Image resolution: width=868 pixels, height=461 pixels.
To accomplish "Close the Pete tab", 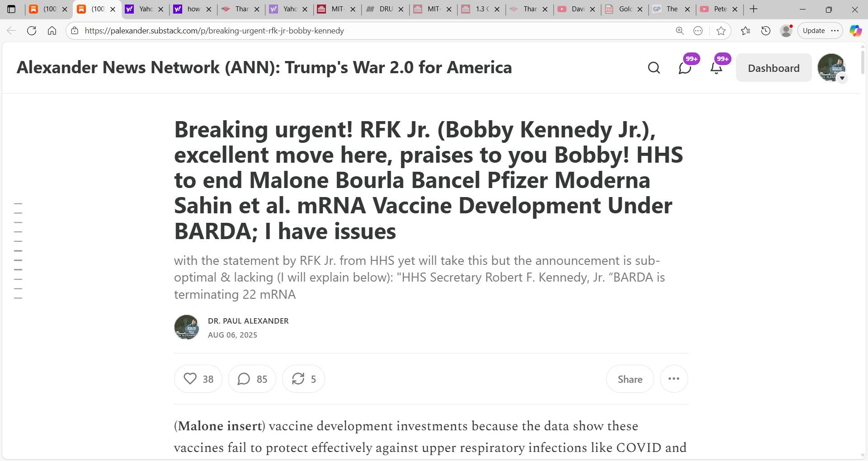I will tap(735, 9).
